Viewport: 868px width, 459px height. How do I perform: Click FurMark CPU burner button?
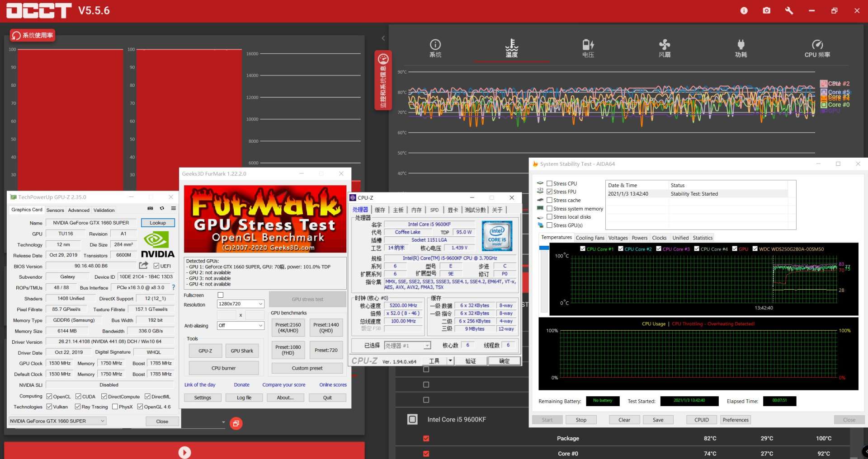pyautogui.click(x=223, y=368)
